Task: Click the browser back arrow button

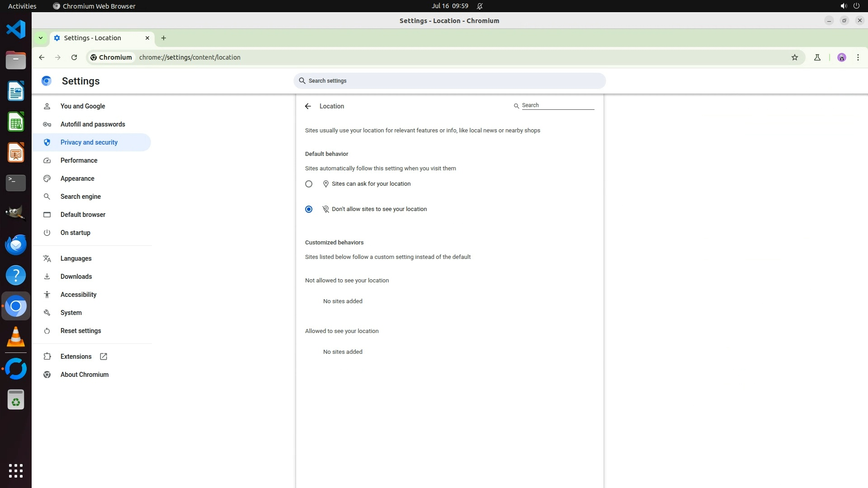Action: 42,57
